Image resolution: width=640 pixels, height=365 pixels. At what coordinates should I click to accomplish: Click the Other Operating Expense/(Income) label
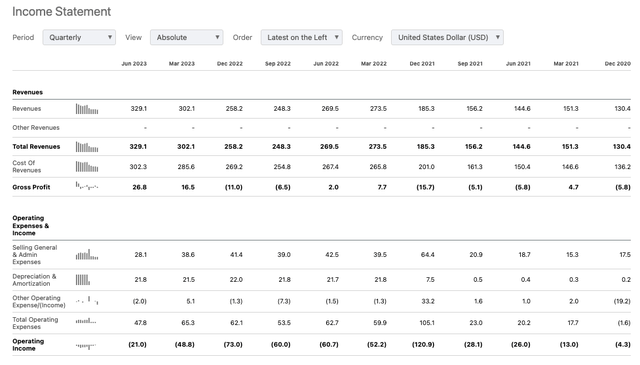(39, 301)
